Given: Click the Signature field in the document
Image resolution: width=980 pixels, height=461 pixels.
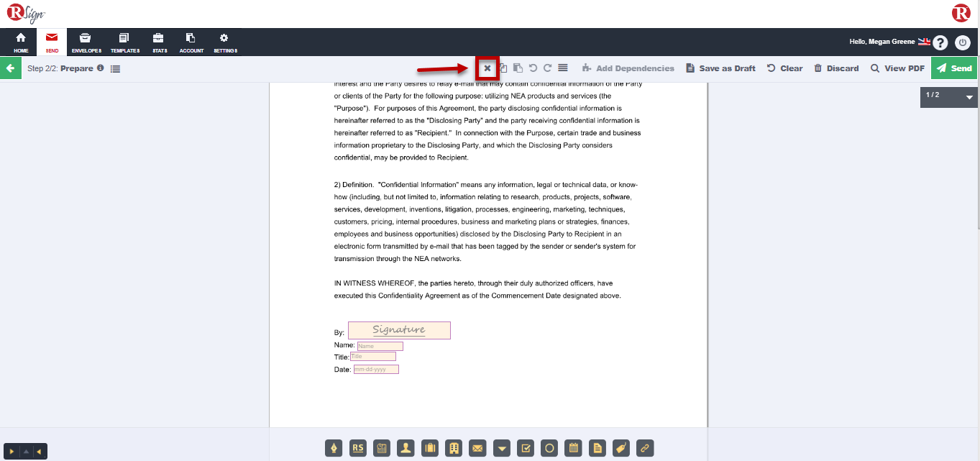Looking at the screenshot, I should 399,330.
